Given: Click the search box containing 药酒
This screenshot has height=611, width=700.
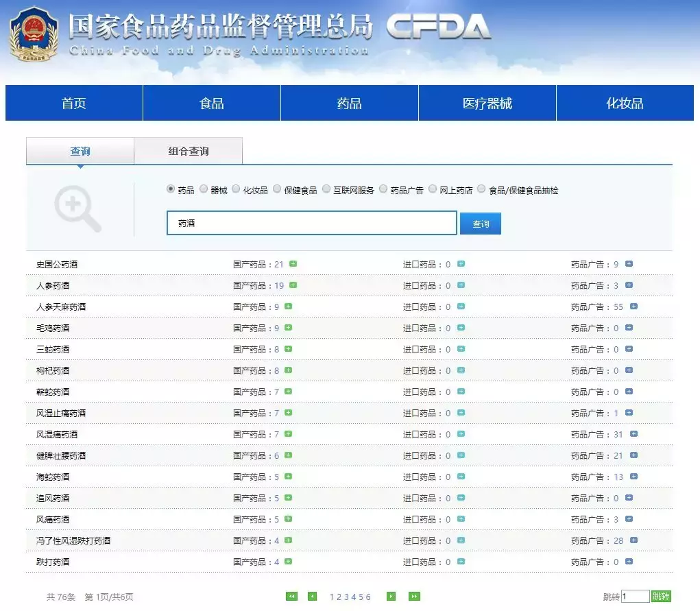Looking at the screenshot, I should (x=312, y=223).
